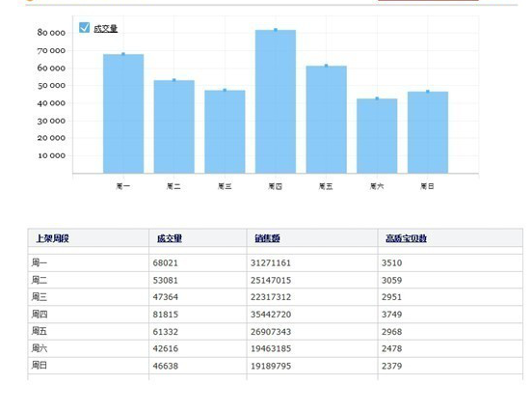Click the 80 000 y-axis label
Image resolution: width=532 pixels, height=412 pixels.
51,33
